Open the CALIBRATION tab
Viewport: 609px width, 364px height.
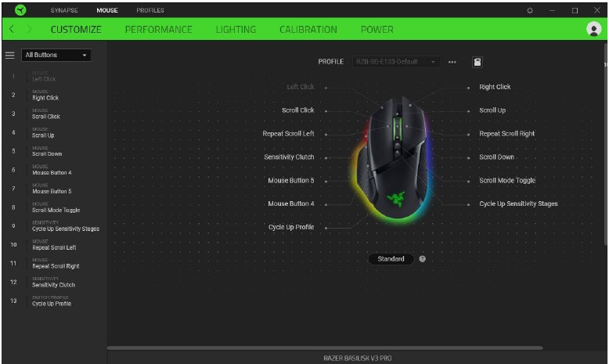point(308,30)
